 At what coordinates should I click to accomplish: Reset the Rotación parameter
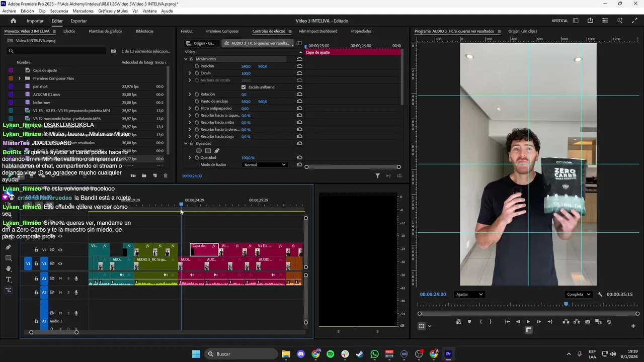tap(299, 94)
